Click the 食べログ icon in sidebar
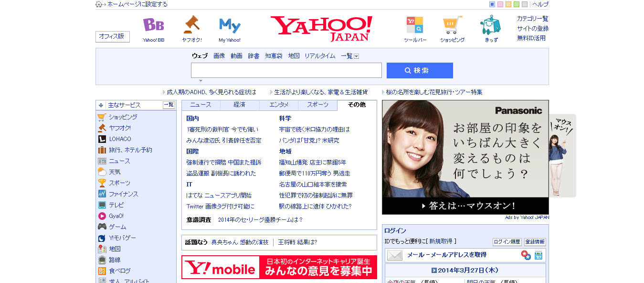Screen dimensions: 644x283 point(102,271)
